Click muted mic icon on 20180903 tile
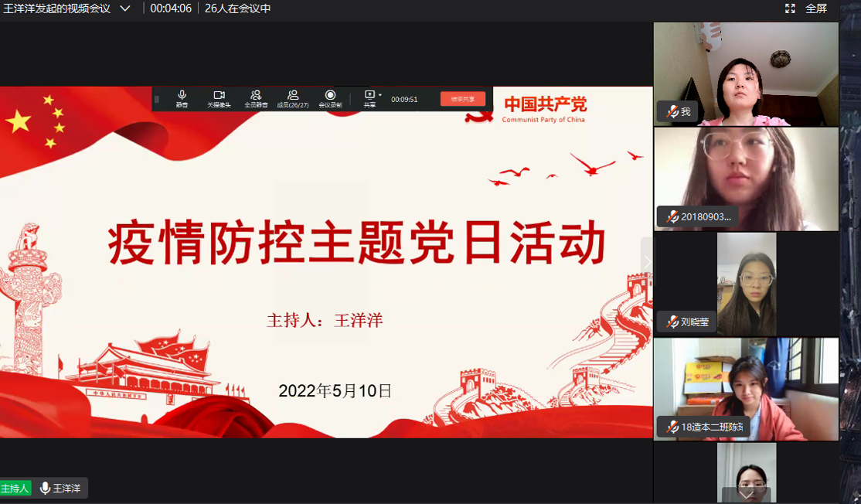861x504 pixels. coord(672,217)
